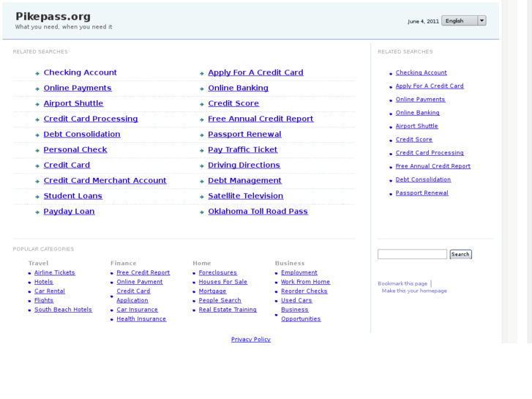532x399 pixels.
Task: Click the Pikepass.org site title
Action: coord(53,16)
